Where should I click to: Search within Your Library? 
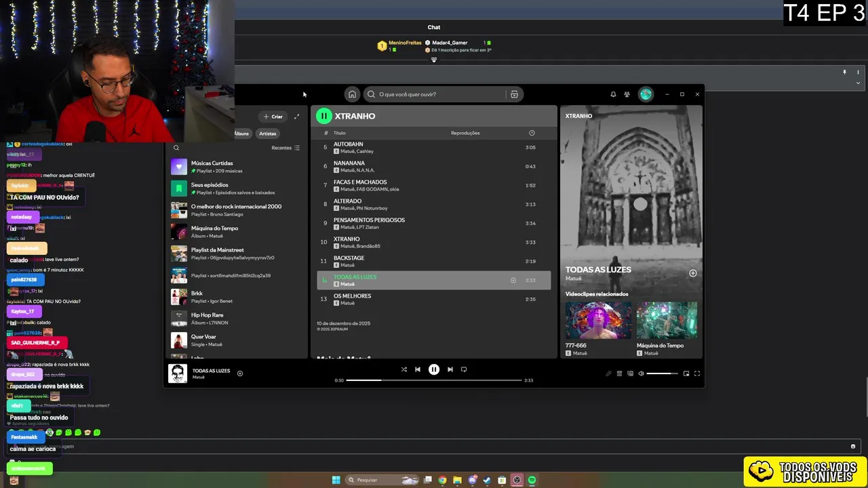click(x=176, y=148)
